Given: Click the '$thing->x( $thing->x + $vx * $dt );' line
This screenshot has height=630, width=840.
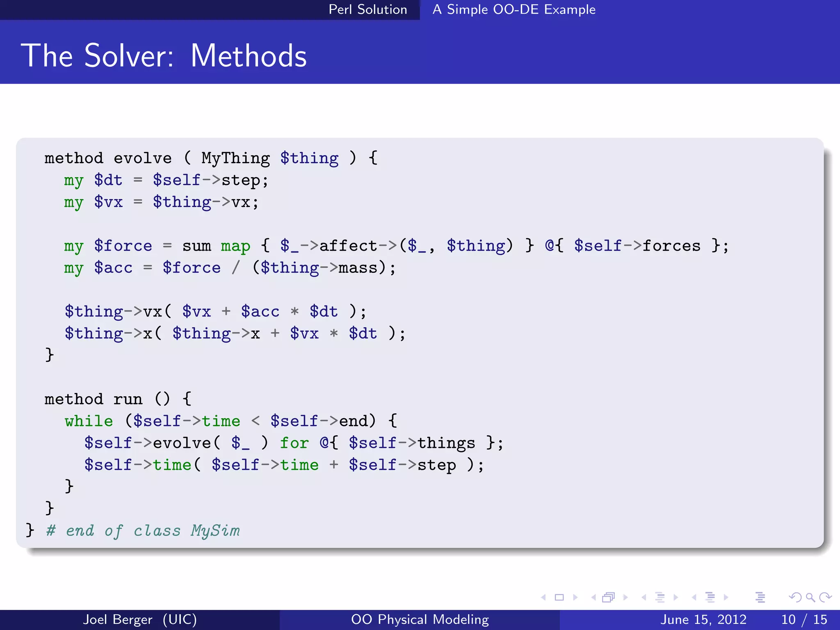Looking at the screenshot, I should pos(235,333).
